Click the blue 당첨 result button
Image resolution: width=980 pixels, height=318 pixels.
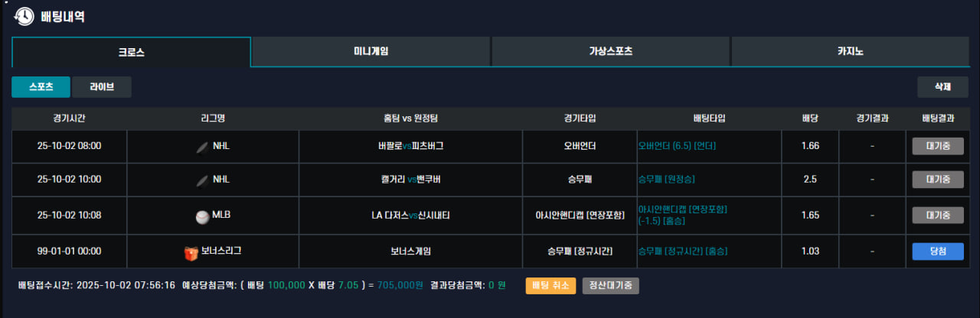pos(937,251)
